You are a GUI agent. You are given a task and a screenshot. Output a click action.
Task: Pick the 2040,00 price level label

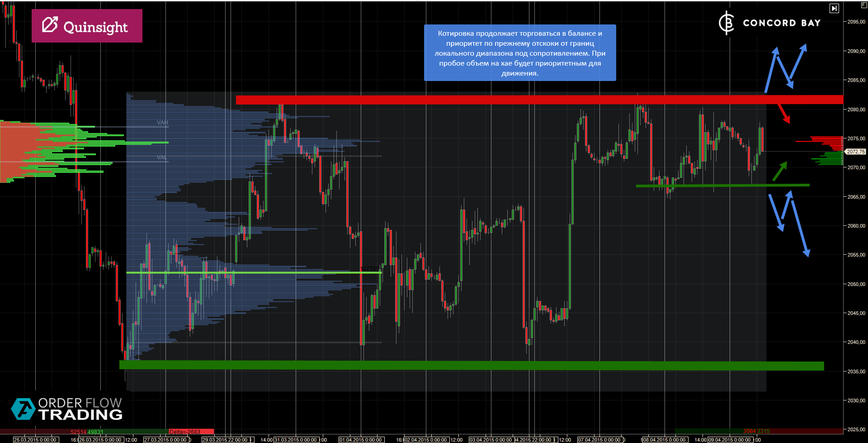(856, 342)
